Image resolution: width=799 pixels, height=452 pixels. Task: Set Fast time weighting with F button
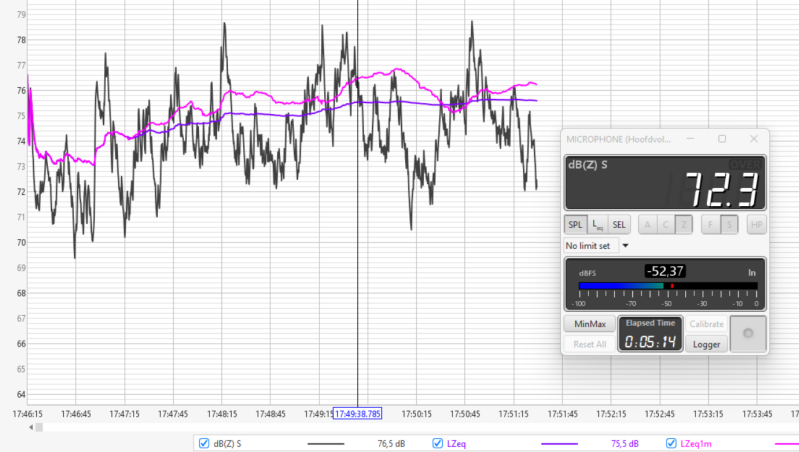[710, 225]
